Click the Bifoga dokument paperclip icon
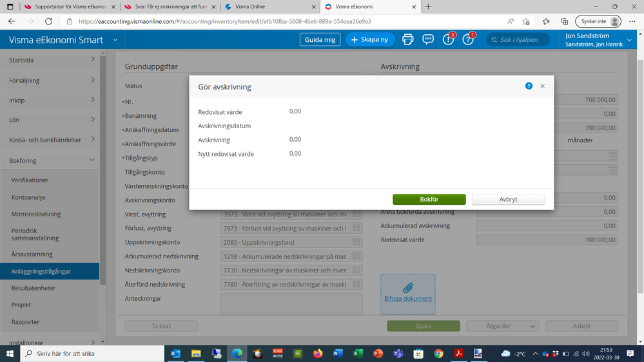 coord(407,288)
